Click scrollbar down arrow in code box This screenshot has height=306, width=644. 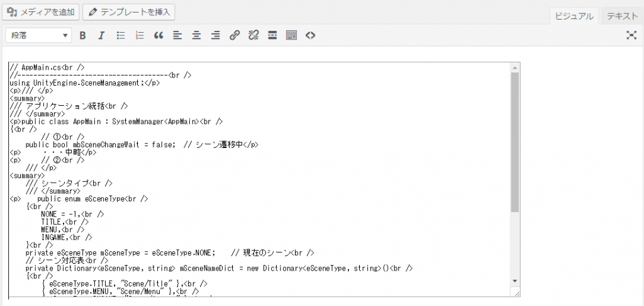coord(515,281)
